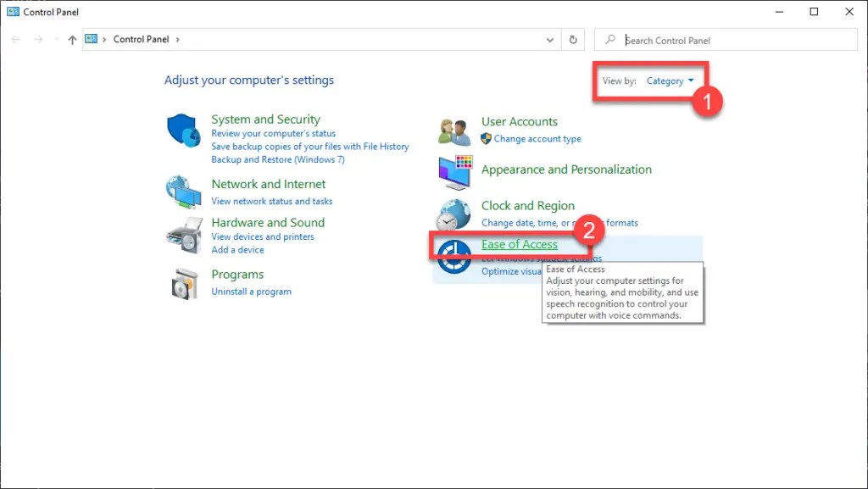The width and height of the screenshot is (868, 489).
Task: Click the Back navigation arrow
Action: click(14, 39)
